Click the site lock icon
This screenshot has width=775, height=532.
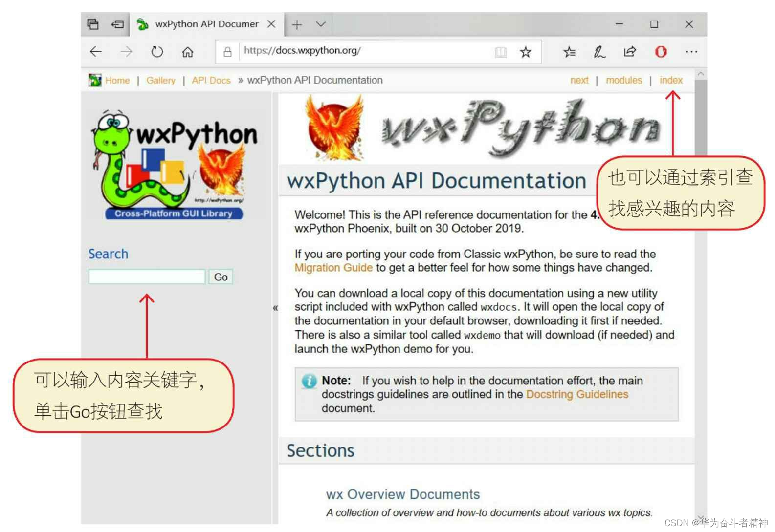[227, 51]
